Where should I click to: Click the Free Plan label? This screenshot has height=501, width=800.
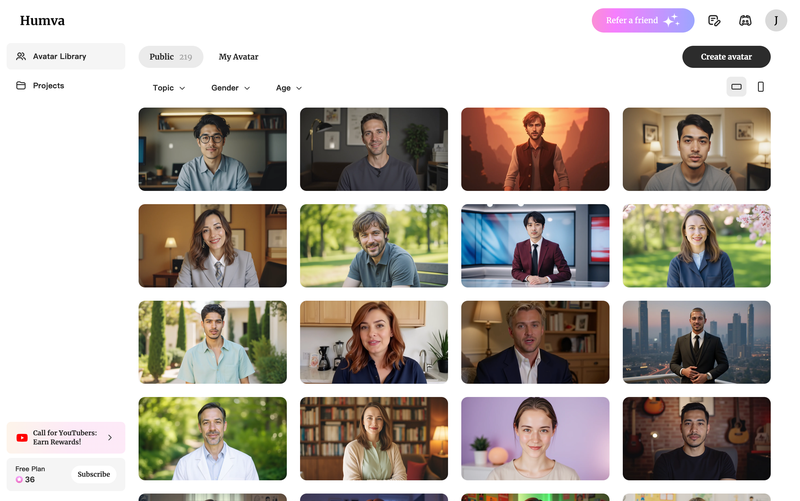pyautogui.click(x=30, y=469)
